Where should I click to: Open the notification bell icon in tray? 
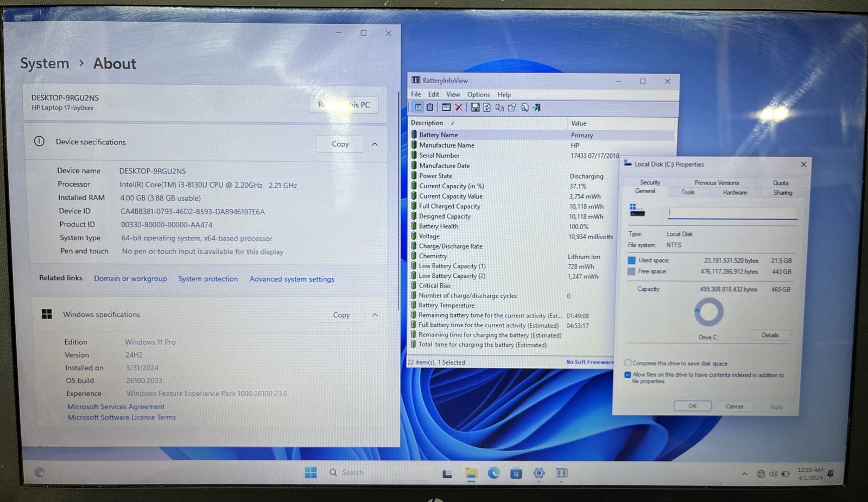(831, 473)
